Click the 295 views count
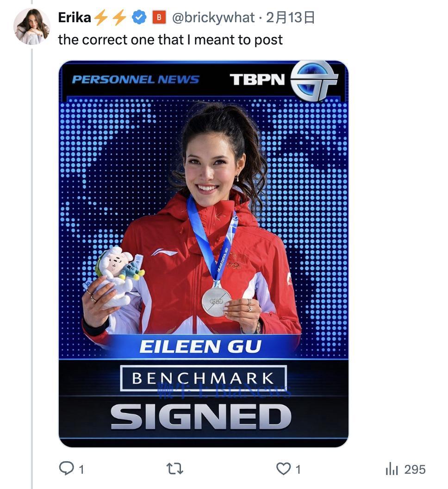Image resolution: width=448 pixels, height=489 pixels. click(x=414, y=469)
